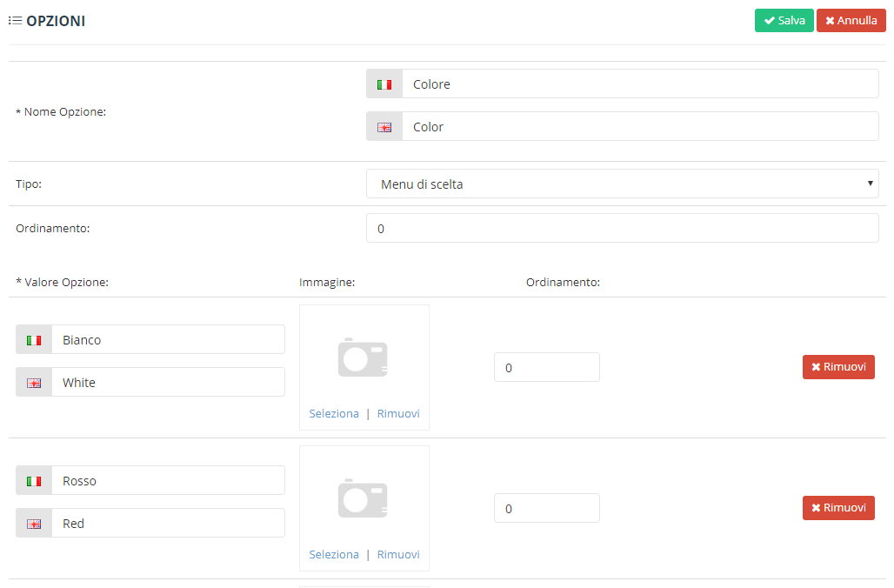Edit the Bianco value field
Screen dimensions: 894x588
click(168, 339)
